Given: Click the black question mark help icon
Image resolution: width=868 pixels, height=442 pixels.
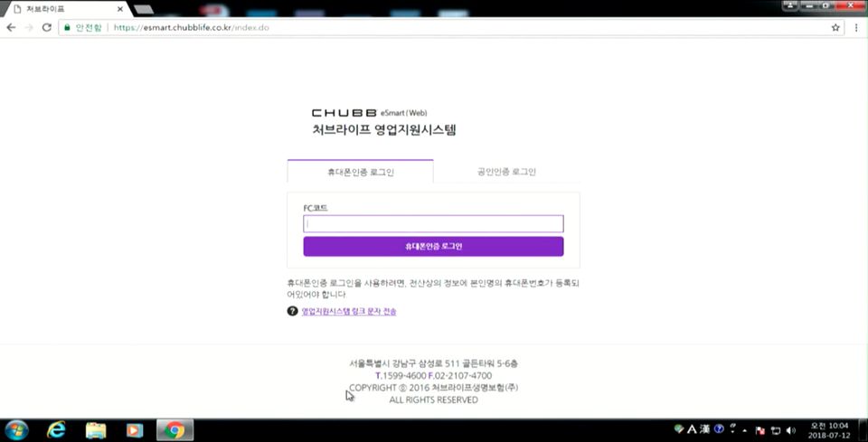Looking at the screenshot, I should tap(292, 311).
